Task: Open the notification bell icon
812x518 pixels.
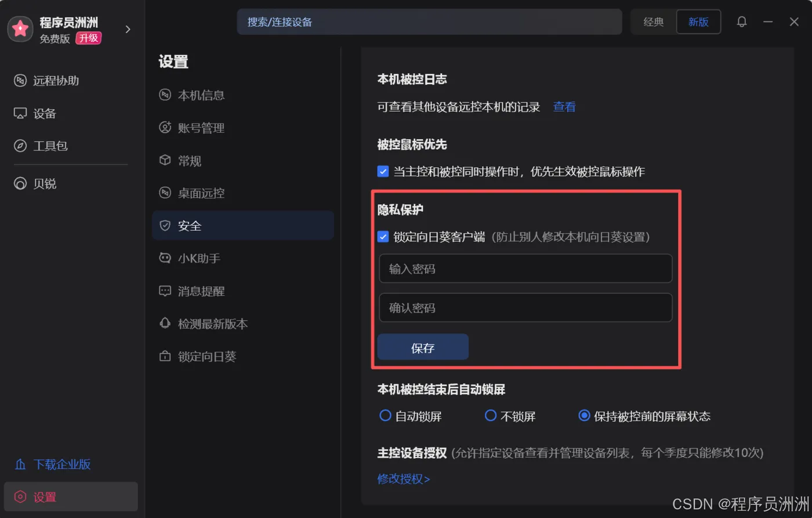Action: (x=741, y=21)
